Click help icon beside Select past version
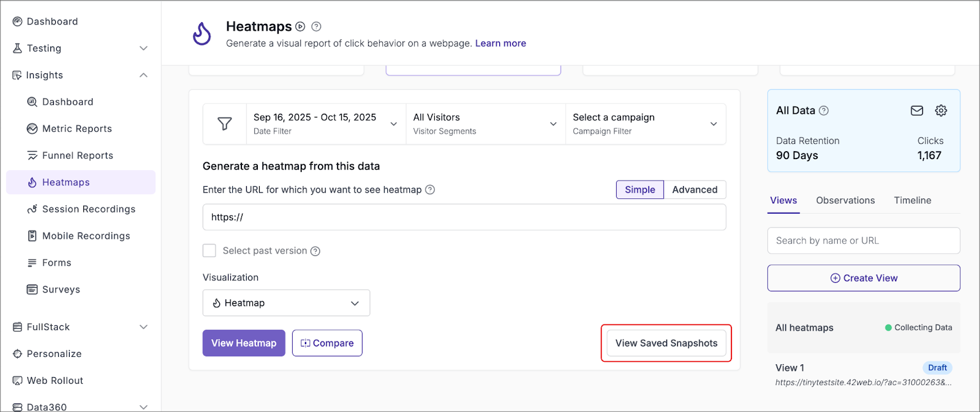The width and height of the screenshot is (980, 412). (315, 251)
